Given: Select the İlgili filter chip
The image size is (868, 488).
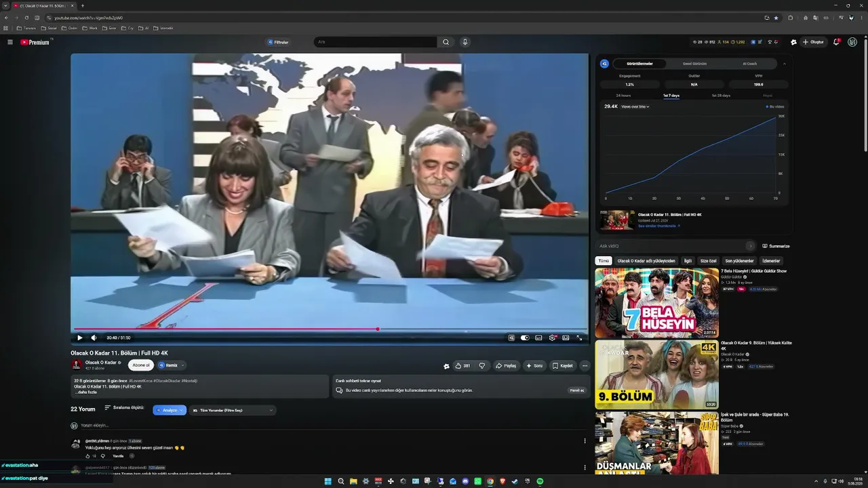Looking at the screenshot, I should [x=688, y=261].
